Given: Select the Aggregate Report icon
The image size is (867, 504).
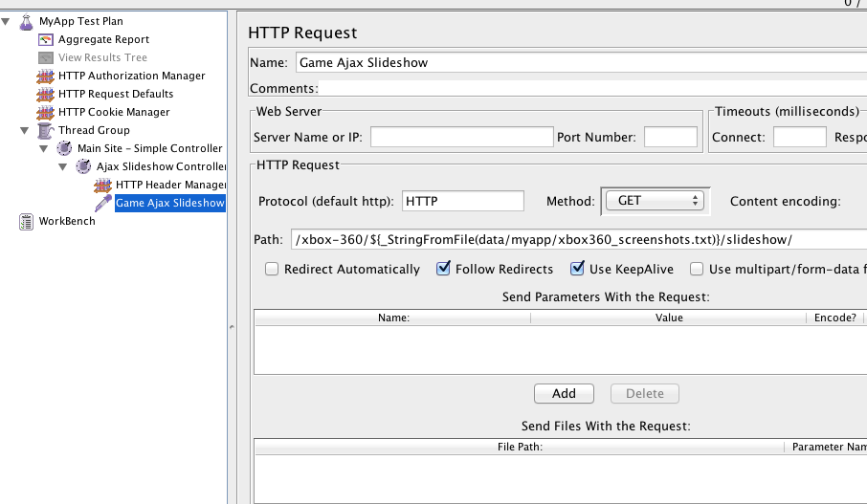Looking at the screenshot, I should coord(46,39).
